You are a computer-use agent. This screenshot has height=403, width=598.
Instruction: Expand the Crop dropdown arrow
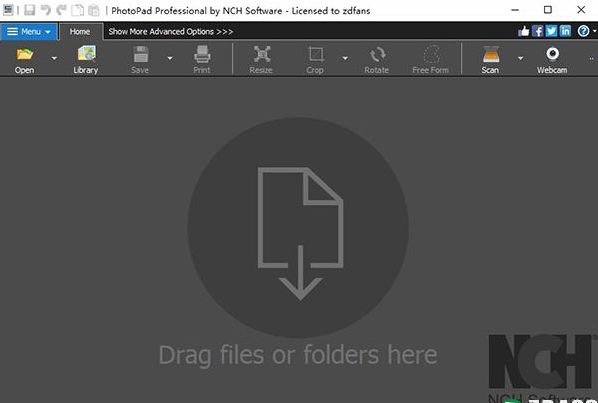345,58
